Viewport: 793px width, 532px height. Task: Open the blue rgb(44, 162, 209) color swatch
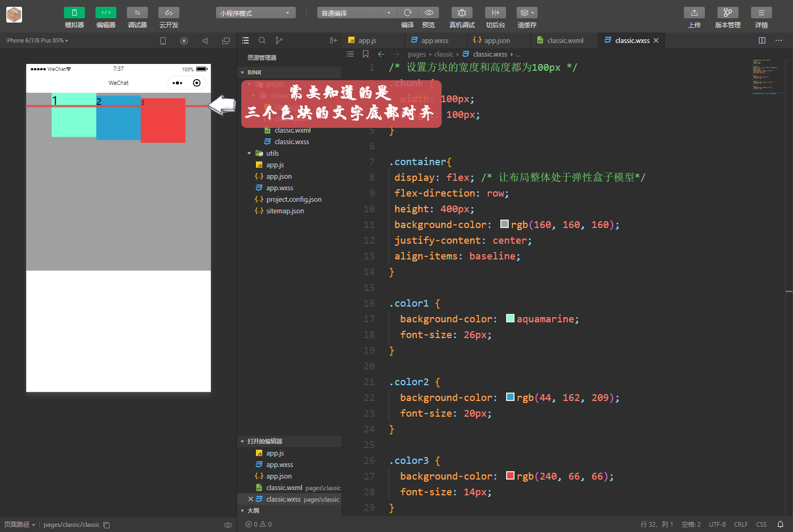pos(510,397)
